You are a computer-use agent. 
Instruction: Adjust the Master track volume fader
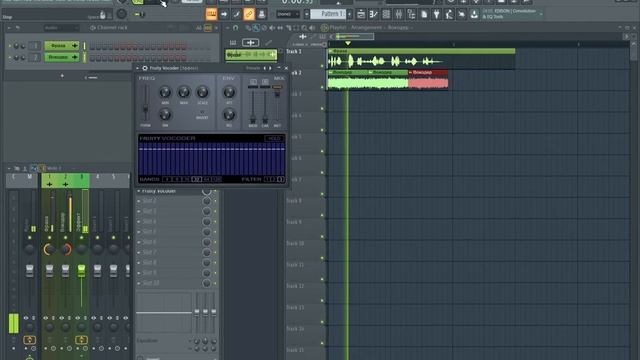click(29, 271)
